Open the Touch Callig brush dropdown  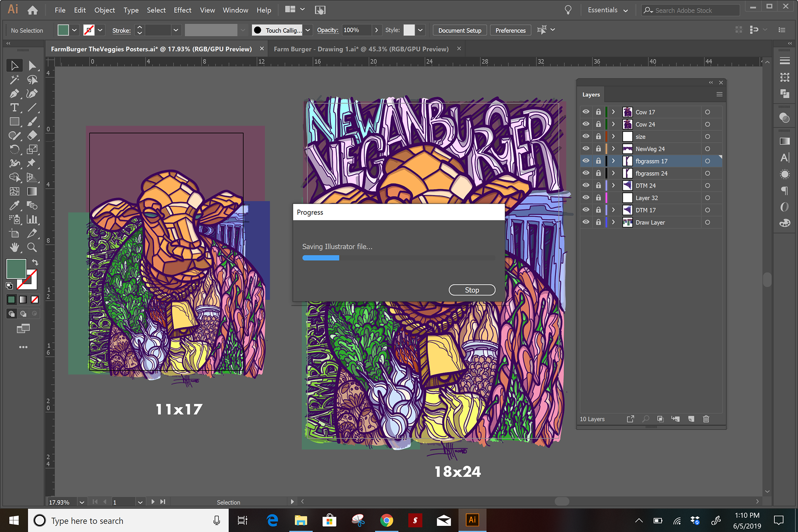click(308, 30)
